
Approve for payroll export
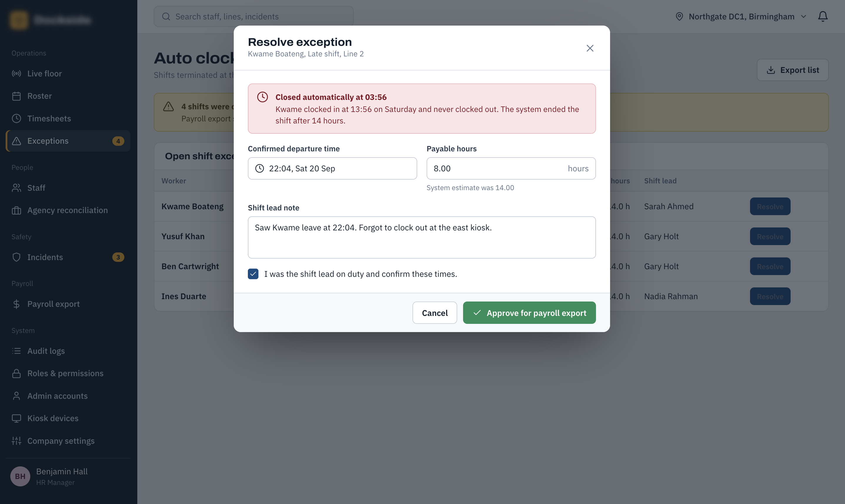coord(529,313)
